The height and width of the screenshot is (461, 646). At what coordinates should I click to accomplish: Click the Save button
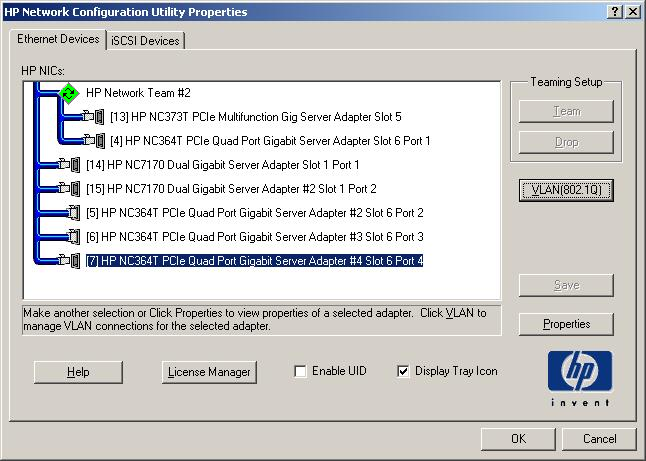(566, 285)
